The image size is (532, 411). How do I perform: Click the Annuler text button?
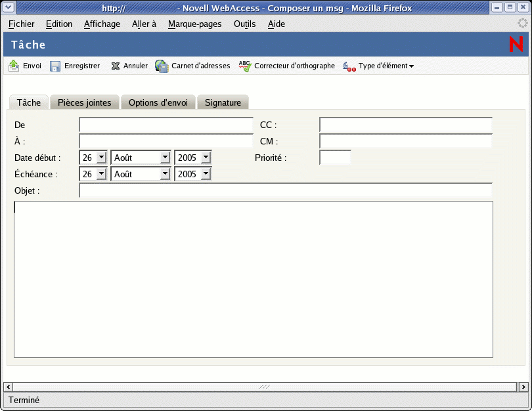pyautogui.click(x=135, y=66)
